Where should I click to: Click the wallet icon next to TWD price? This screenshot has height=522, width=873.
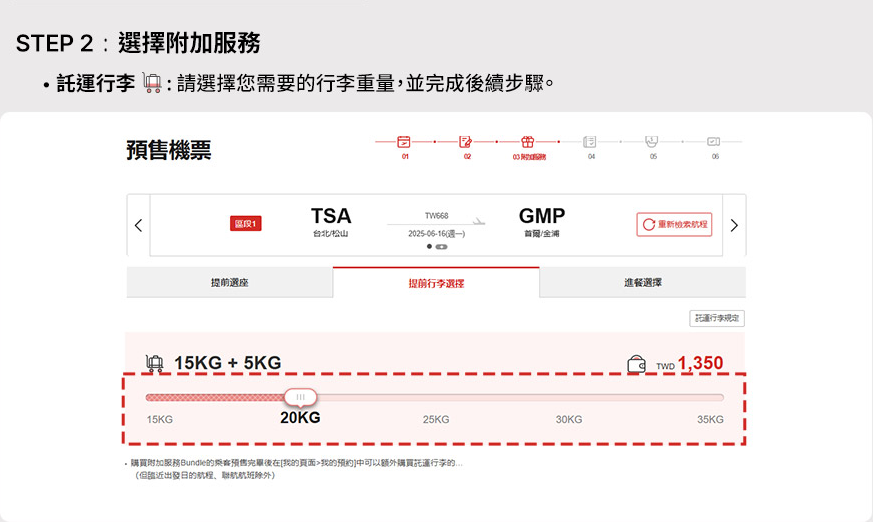[x=636, y=365]
